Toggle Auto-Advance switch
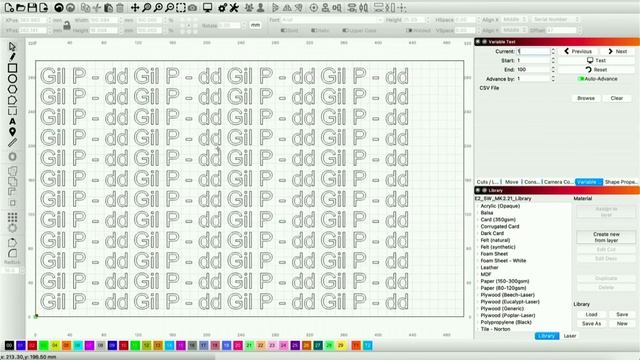Screen dimensions: 640x360 click(581, 79)
